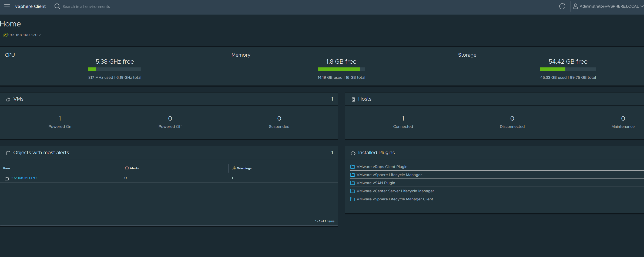Click the vCenter icon beside 192.168.160.170
Image resolution: width=644 pixels, height=257 pixels.
pyautogui.click(x=5, y=35)
